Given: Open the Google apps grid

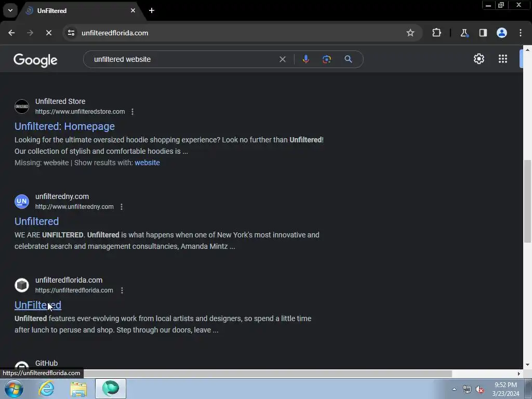Looking at the screenshot, I should click(x=503, y=59).
